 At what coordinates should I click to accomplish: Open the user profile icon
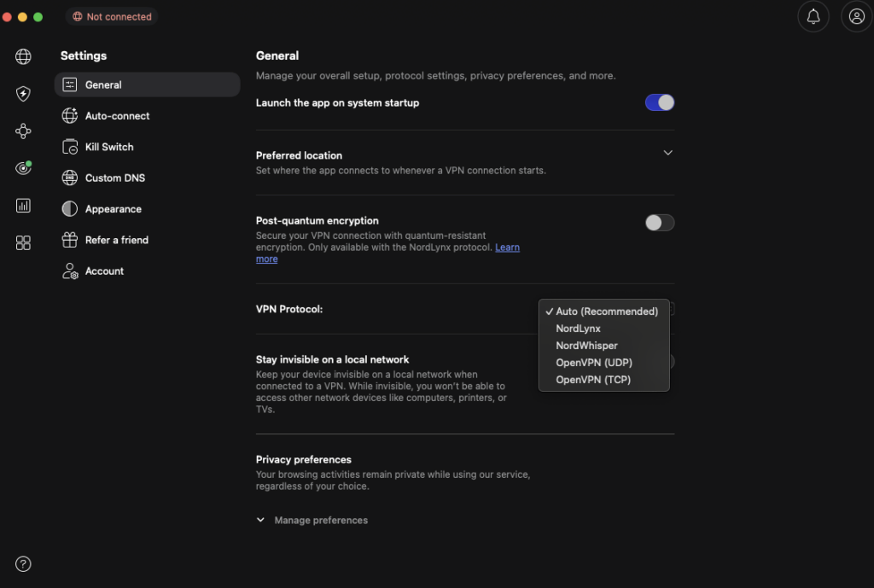point(857,17)
